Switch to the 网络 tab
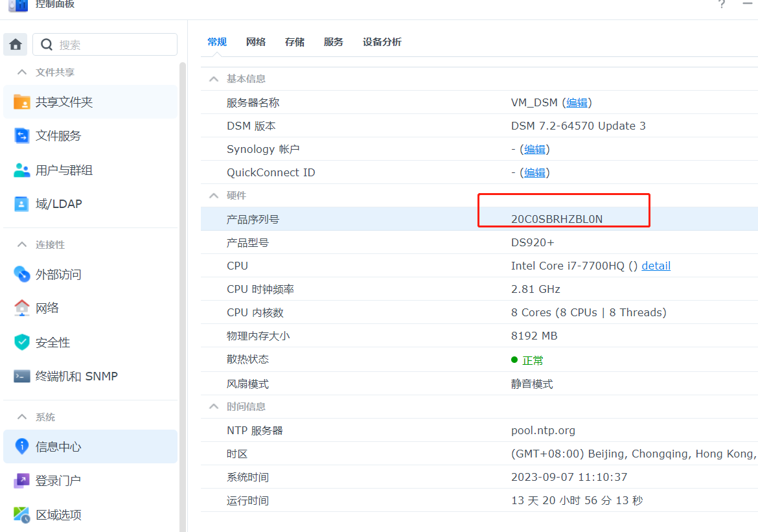This screenshot has width=758, height=532. pos(256,42)
